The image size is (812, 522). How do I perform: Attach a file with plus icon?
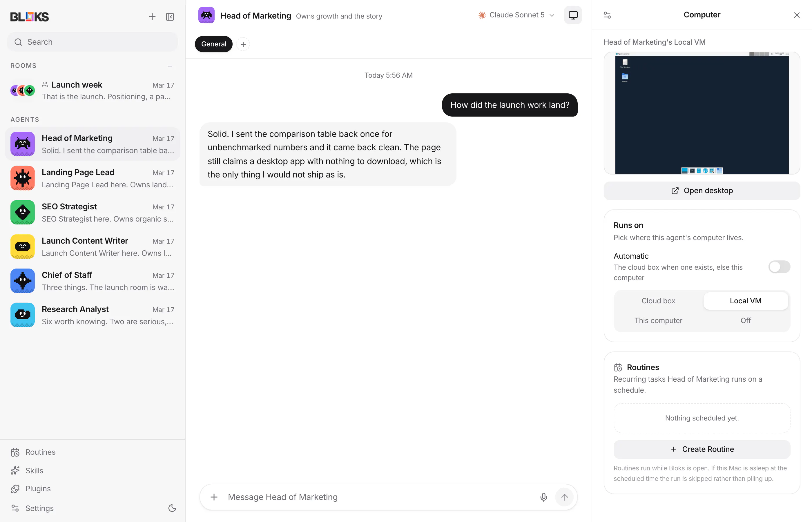click(214, 497)
